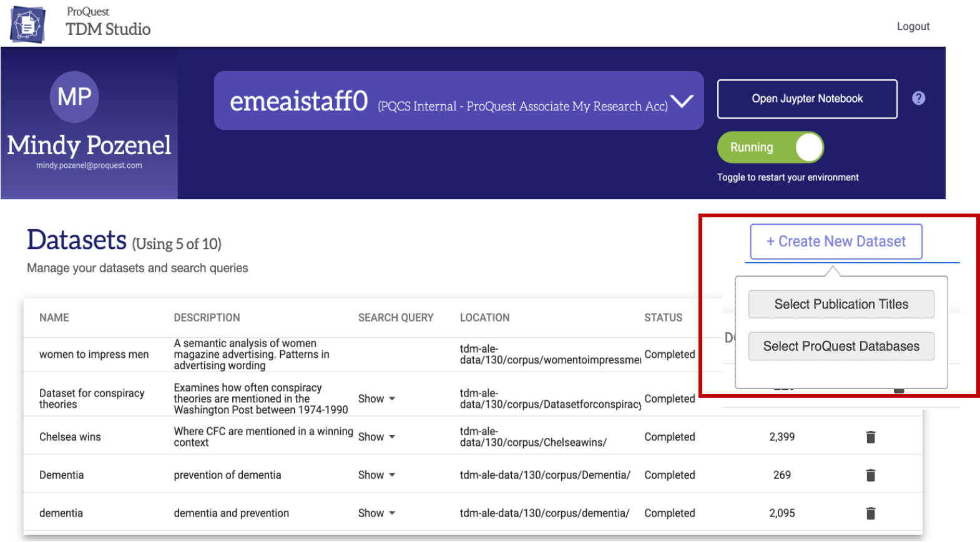
Task: Select 'Dataset for conspiracy theories' name
Action: (x=92, y=399)
